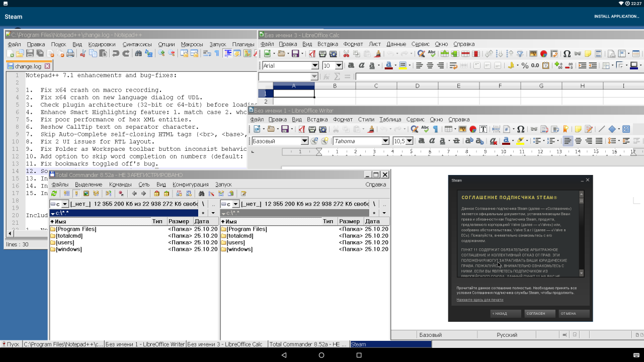Open the Таблица menu in Writer
This screenshot has height=362, width=644.
[x=390, y=120]
